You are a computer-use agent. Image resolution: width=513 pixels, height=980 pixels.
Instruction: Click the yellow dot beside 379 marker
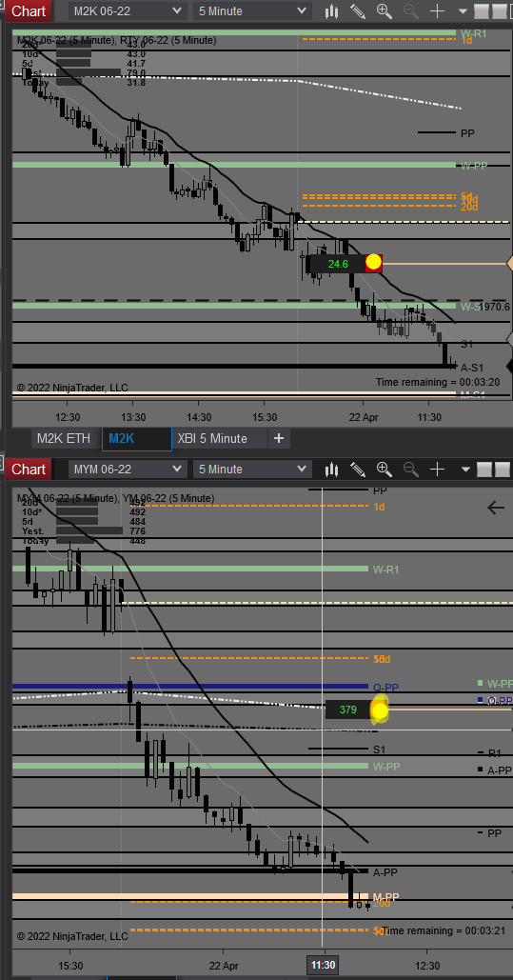[380, 710]
